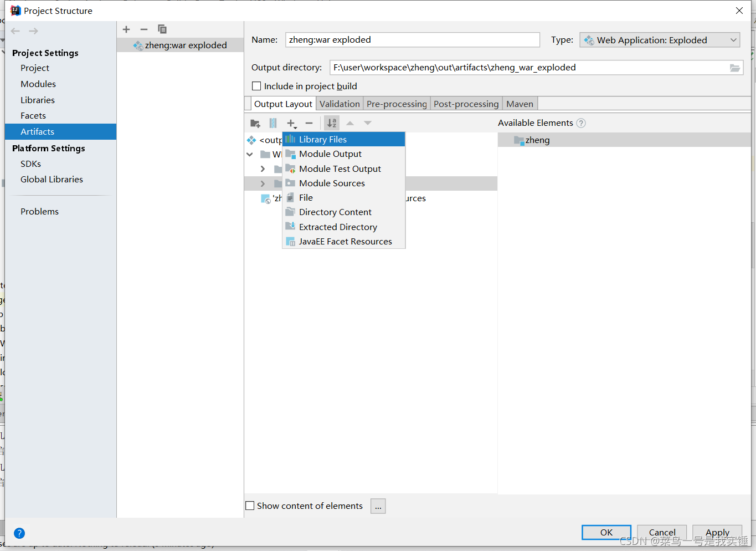This screenshot has height=551, width=756.
Task: Close the Project Structure dialog
Action: point(739,11)
